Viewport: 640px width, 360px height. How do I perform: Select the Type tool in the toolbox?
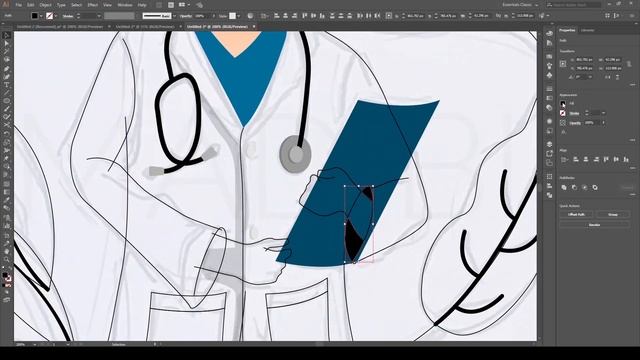[x=7, y=85]
